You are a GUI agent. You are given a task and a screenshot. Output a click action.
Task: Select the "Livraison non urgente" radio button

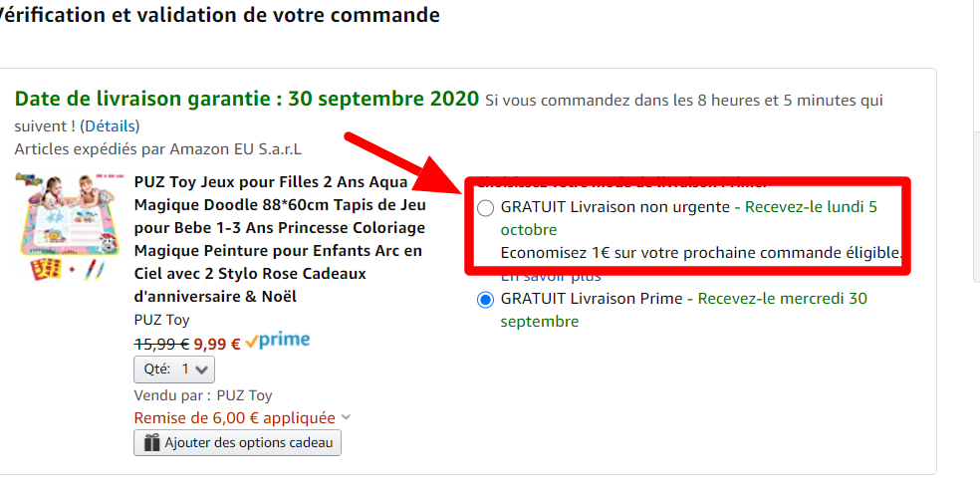point(485,208)
